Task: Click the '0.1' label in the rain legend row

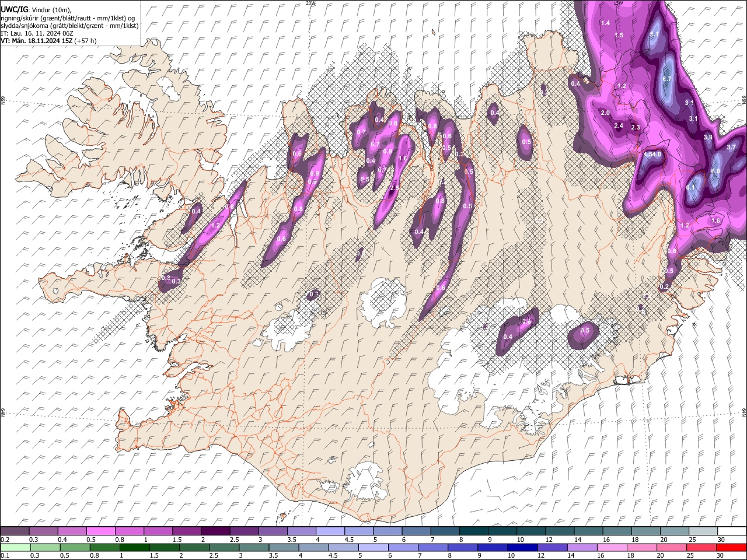Action: pyautogui.click(x=5, y=556)
